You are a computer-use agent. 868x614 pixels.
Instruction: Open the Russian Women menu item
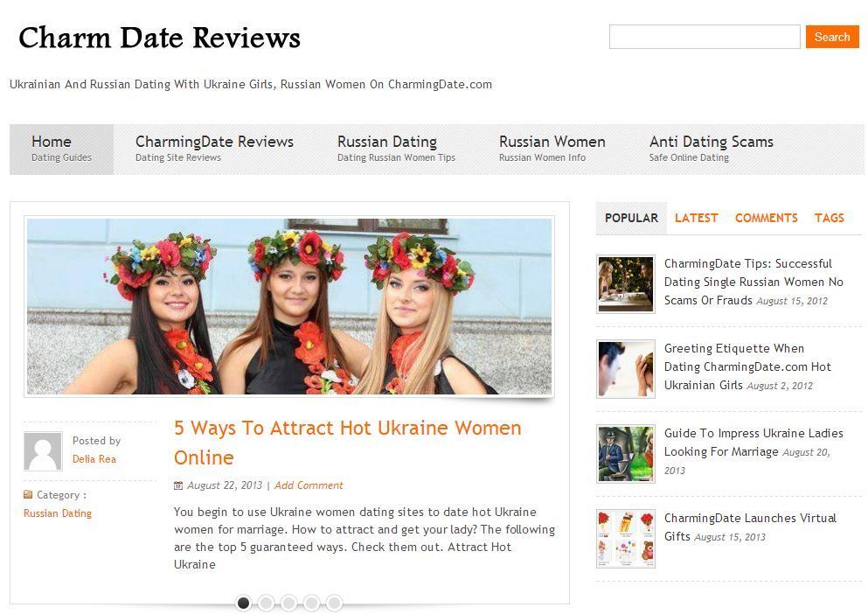[552, 149]
